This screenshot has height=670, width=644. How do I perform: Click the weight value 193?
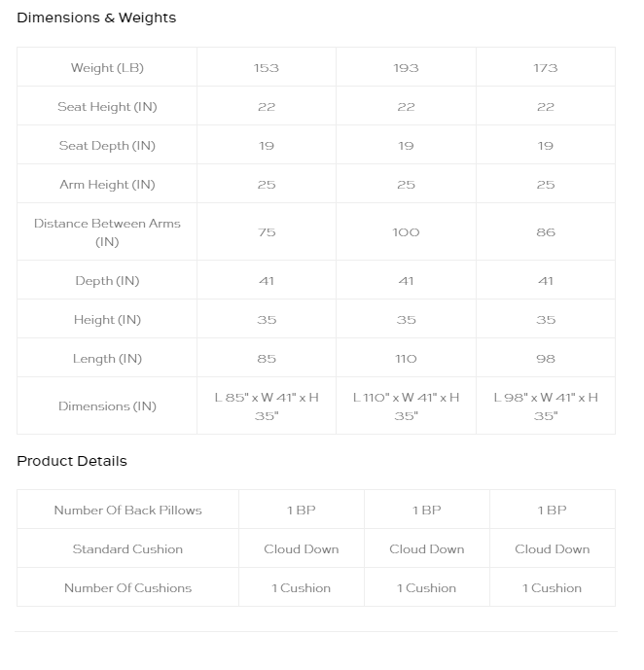click(x=406, y=68)
